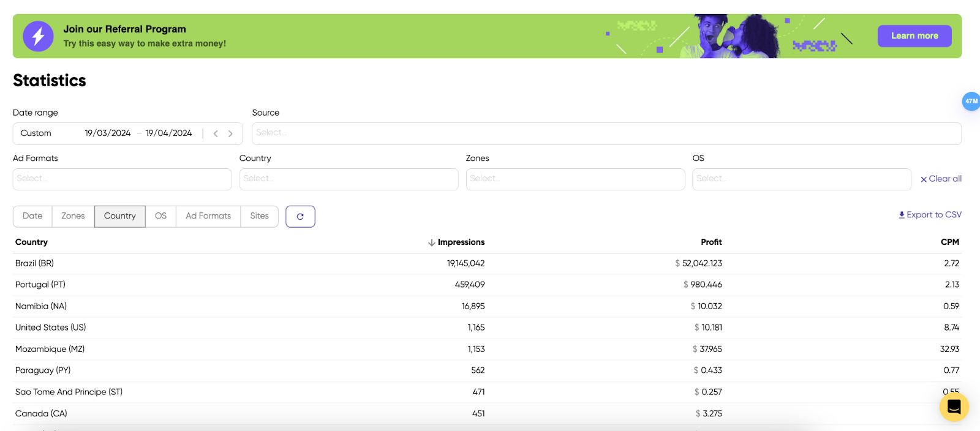This screenshot has width=980, height=431.
Task: Click the refresh statistics icon button
Action: click(300, 217)
